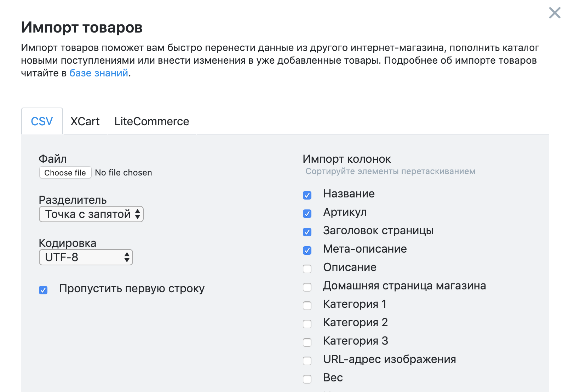This screenshot has height=392, width=569.
Task: Click the Импорт товаров title
Action: pos(82,27)
